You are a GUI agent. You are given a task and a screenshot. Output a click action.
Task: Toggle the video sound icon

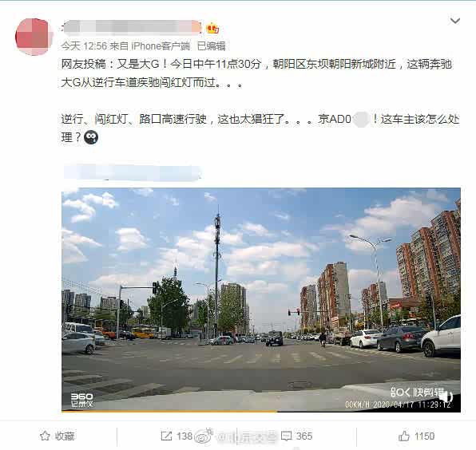[446, 396]
